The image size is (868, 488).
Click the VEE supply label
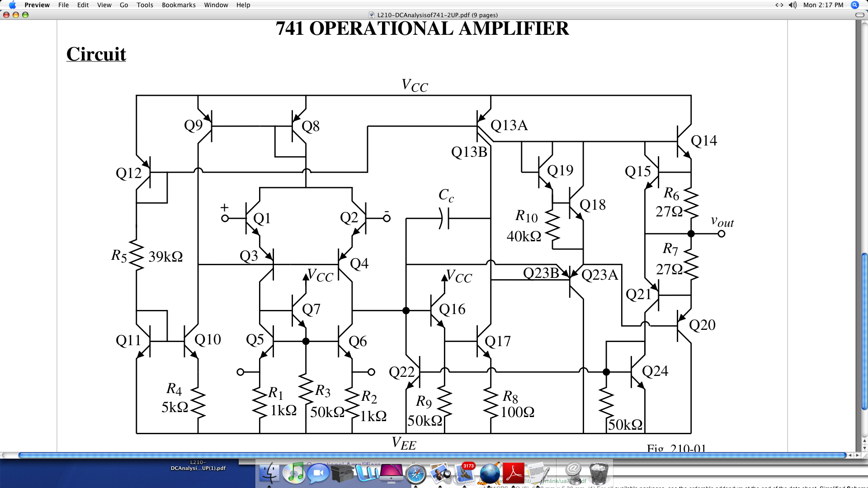click(x=404, y=443)
